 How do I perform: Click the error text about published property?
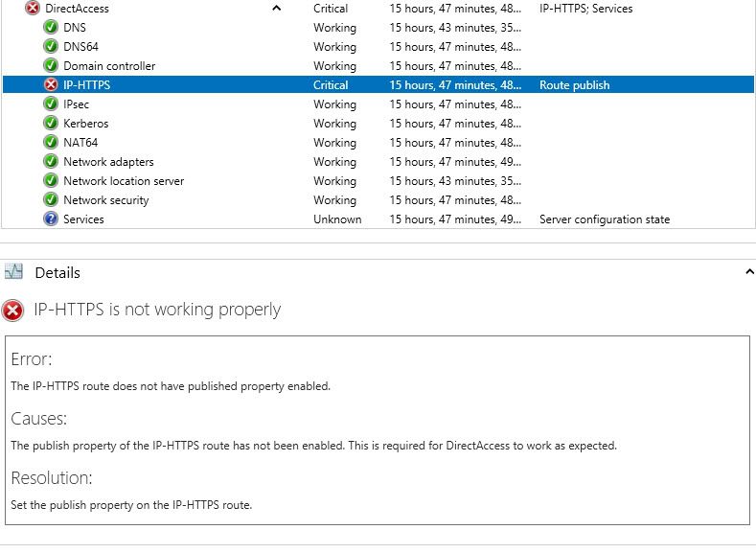coord(171,386)
